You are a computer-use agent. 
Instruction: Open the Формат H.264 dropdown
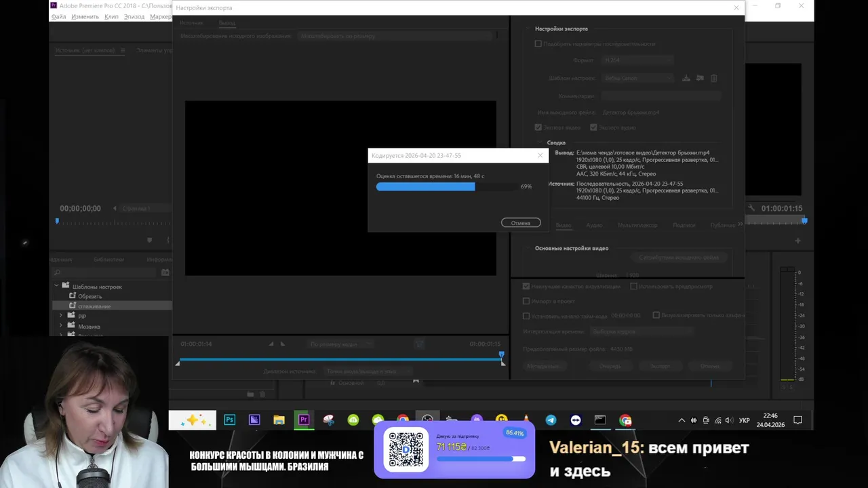pos(637,60)
